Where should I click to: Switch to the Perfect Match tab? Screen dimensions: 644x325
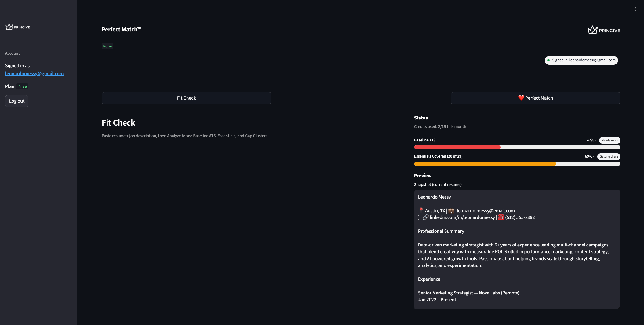535,98
